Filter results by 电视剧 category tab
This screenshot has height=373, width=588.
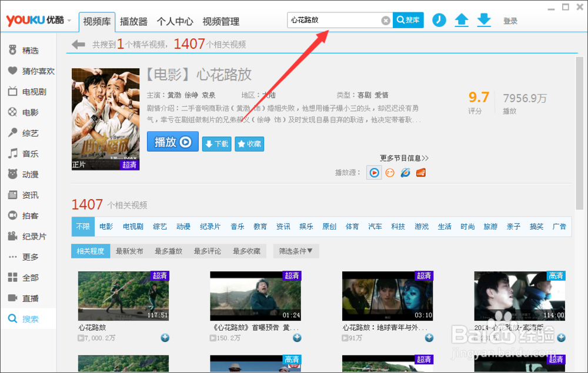pos(133,227)
